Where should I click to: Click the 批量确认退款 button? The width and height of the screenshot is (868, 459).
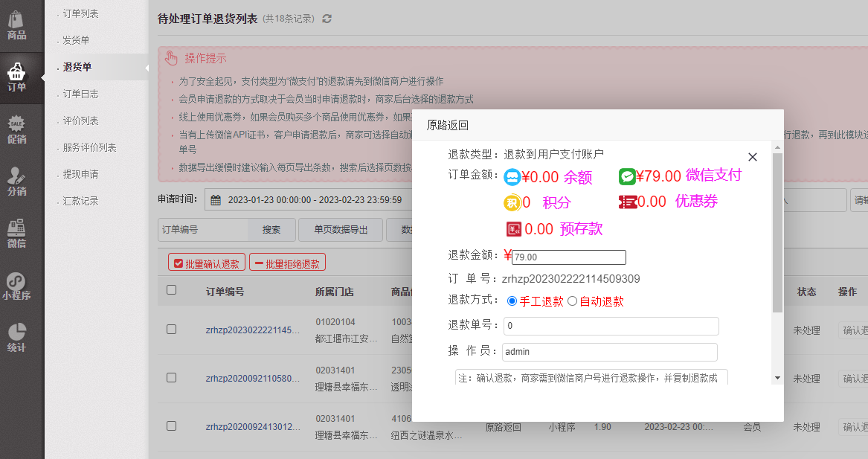coord(206,263)
